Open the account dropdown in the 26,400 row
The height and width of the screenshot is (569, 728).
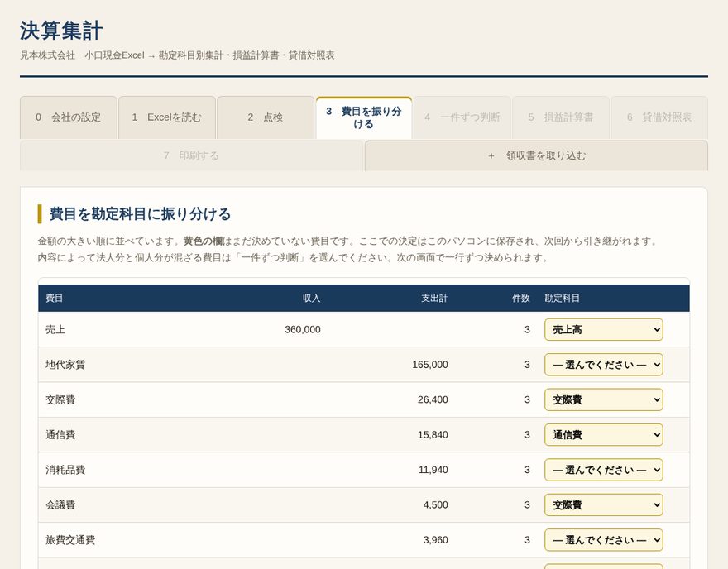coord(604,399)
